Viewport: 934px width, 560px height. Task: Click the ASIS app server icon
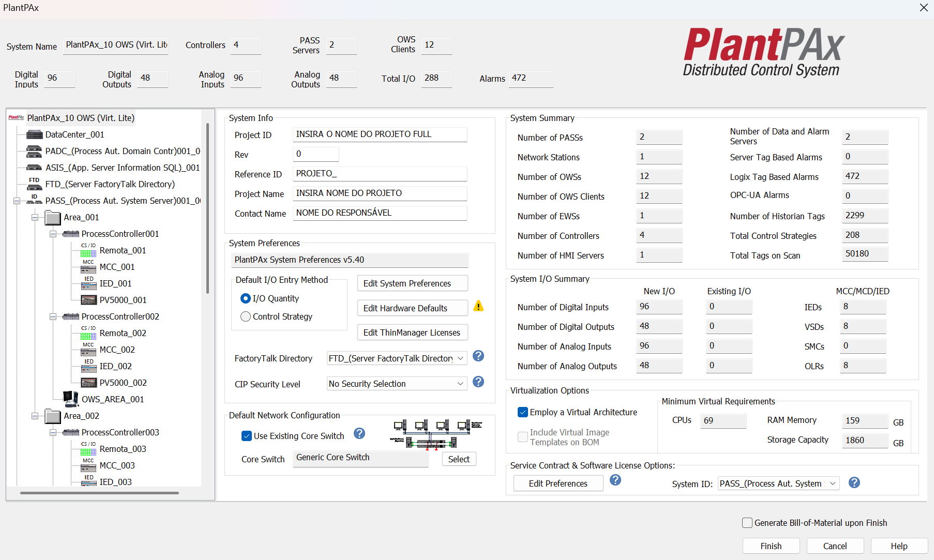[x=35, y=168]
